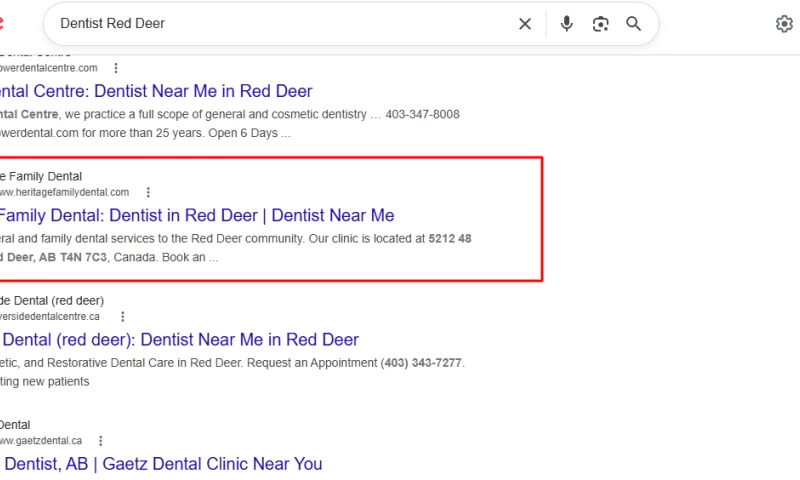This screenshot has width=800, height=480.
Task: Click the heritagefamilydental.com URL text
Action: pos(64,192)
